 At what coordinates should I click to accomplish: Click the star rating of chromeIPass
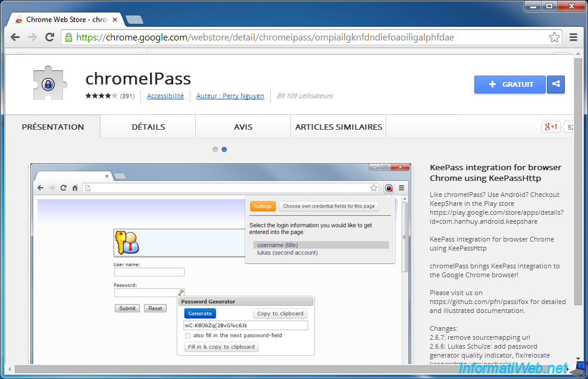(x=101, y=96)
